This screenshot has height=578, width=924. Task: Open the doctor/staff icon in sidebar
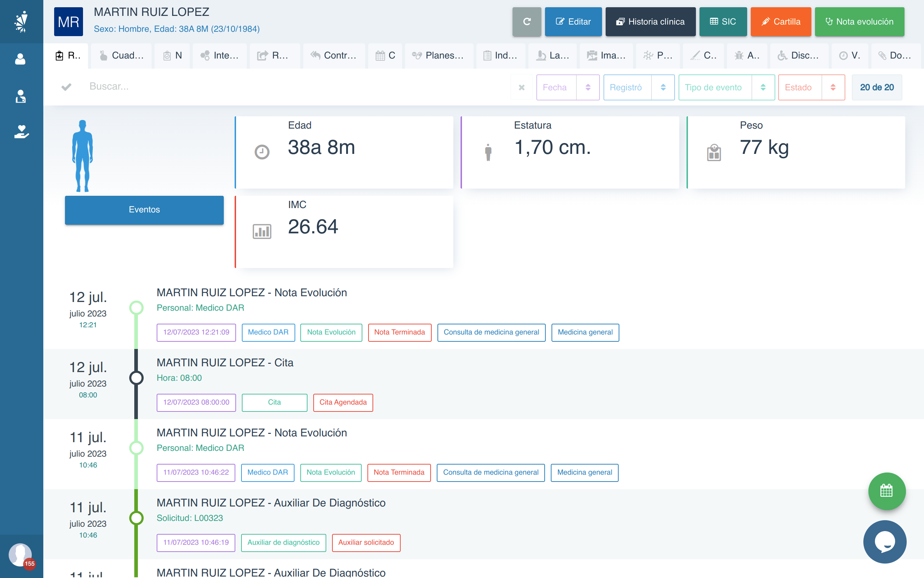20,96
